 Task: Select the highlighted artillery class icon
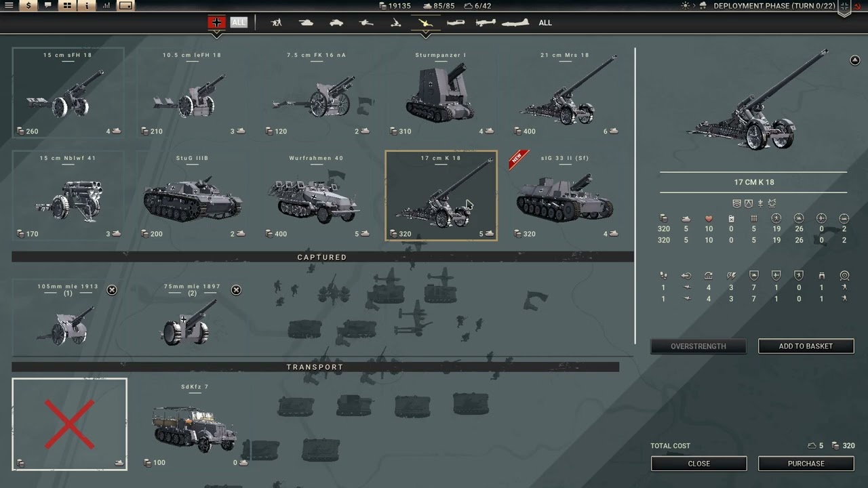click(x=426, y=22)
